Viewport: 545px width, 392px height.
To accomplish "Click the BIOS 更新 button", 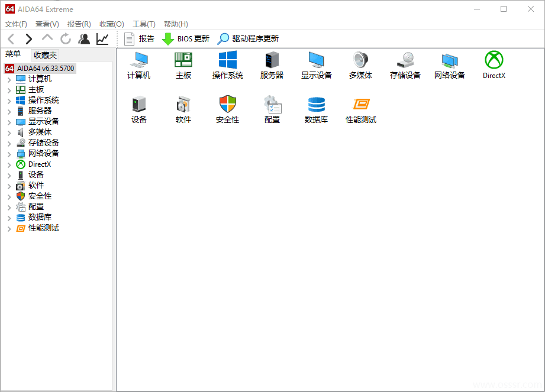I will [x=186, y=38].
